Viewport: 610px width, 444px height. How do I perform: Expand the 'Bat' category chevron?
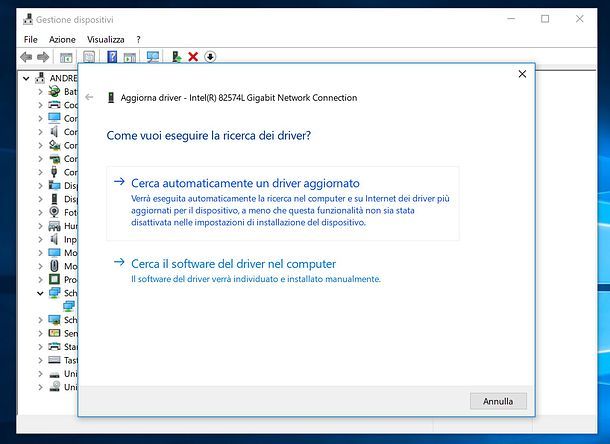(40, 92)
